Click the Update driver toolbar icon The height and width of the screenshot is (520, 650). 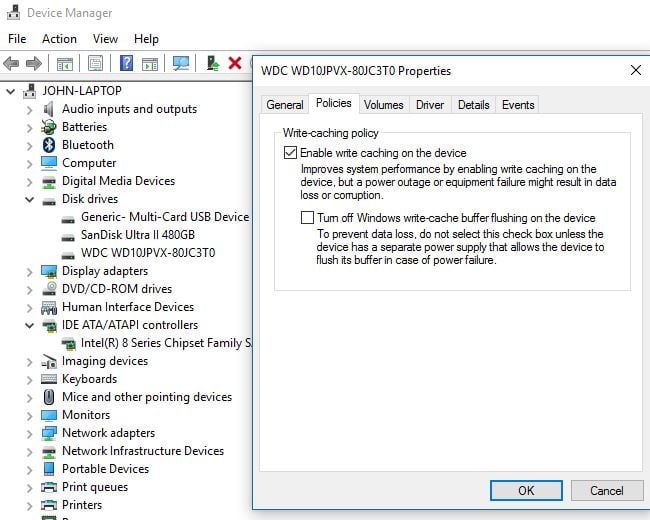click(213, 63)
